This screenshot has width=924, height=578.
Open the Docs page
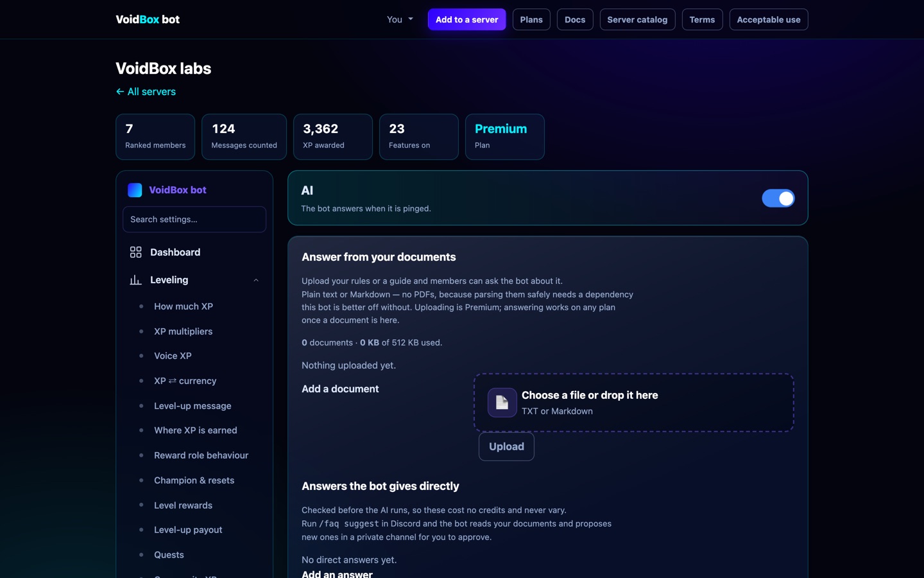575,20
